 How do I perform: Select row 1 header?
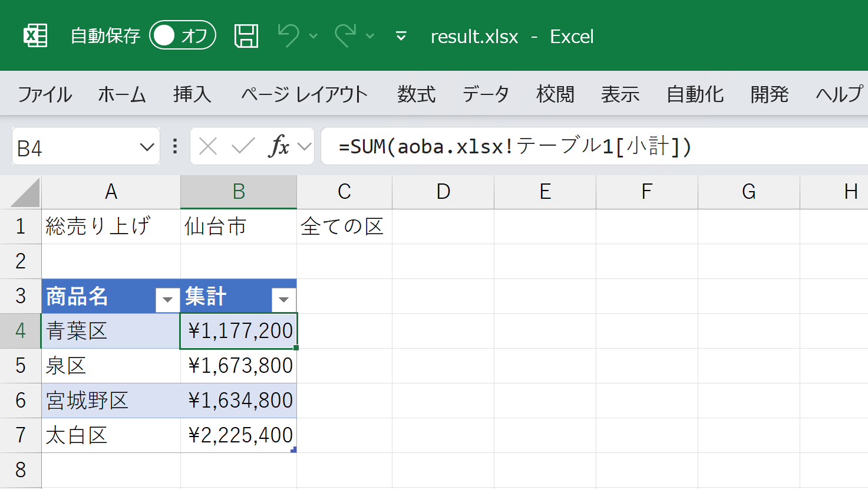click(x=21, y=227)
